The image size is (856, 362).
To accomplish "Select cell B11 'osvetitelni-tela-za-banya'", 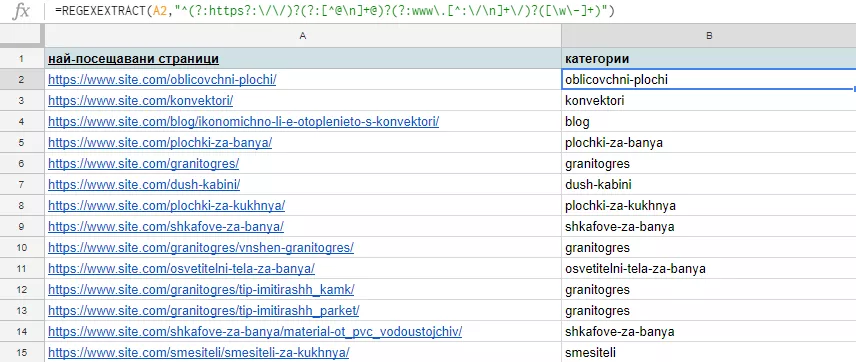I will pyautogui.click(x=709, y=269).
